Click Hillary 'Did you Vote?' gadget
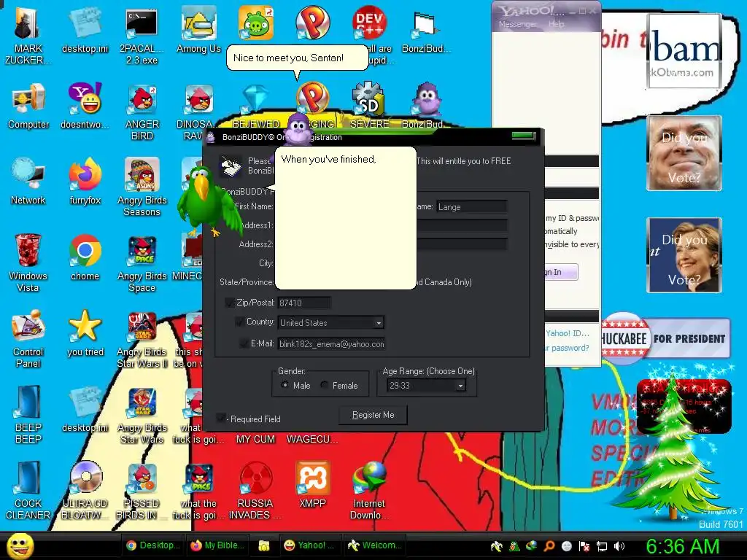 684,255
